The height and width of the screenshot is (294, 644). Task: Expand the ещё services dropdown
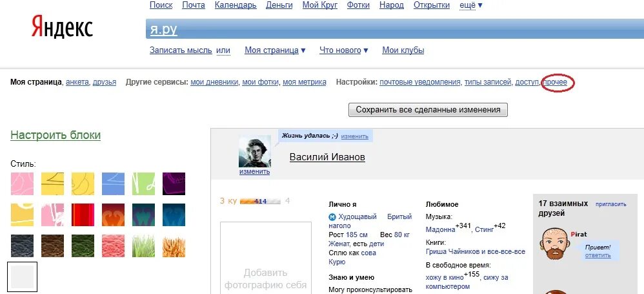pos(470,5)
